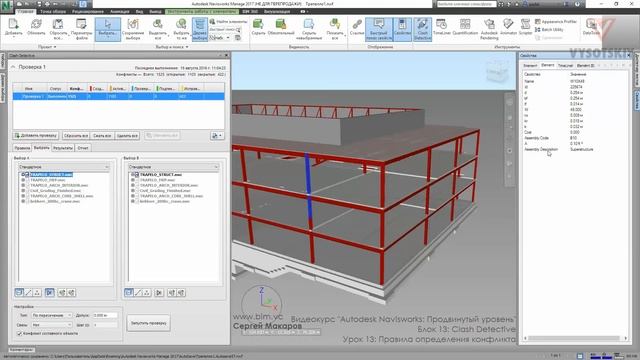Toggle lines geometry button under Выбор B
Viewport: 640px width, 360px height.
pyautogui.click(x=138, y=293)
